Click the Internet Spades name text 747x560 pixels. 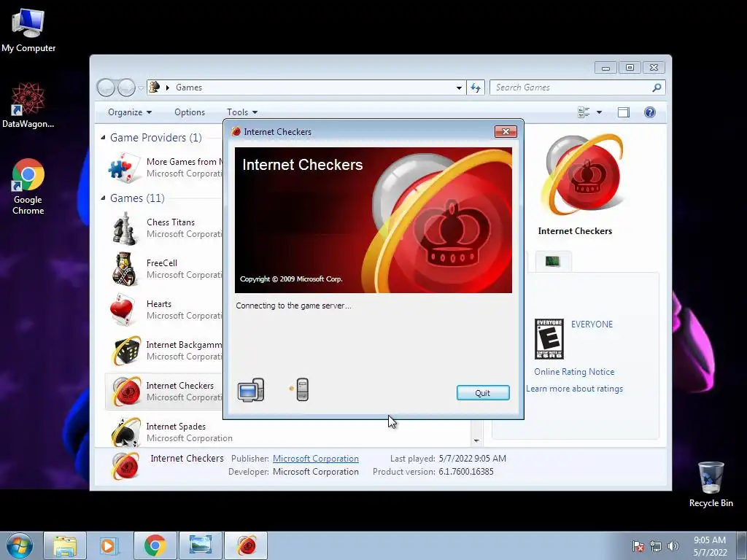pos(176,426)
